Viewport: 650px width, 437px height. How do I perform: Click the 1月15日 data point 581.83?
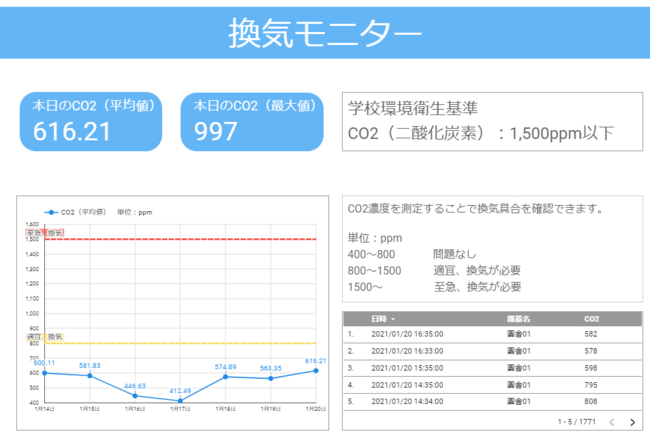(x=90, y=376)
